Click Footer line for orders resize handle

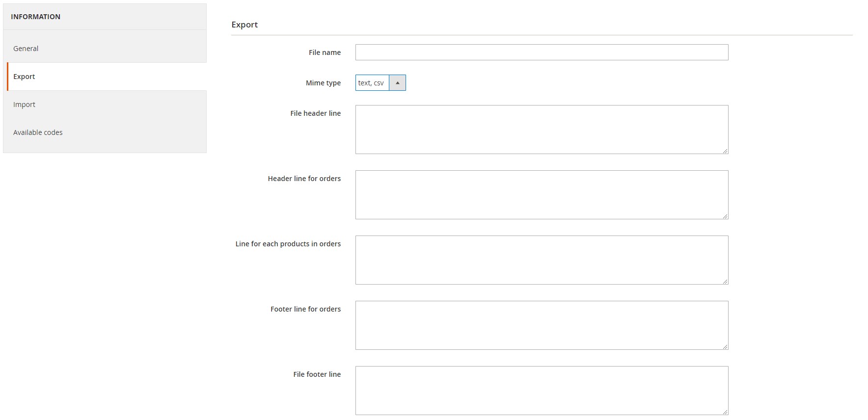[725, 347]
